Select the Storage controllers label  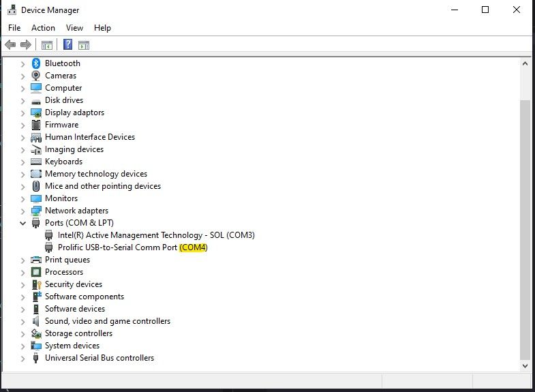[78, 333]
